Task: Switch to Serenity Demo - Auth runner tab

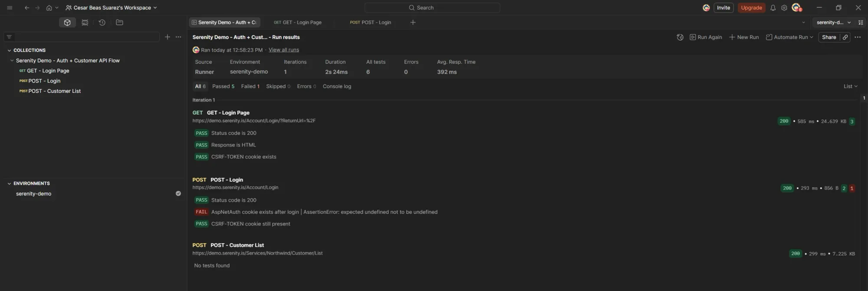Action: 224,23
